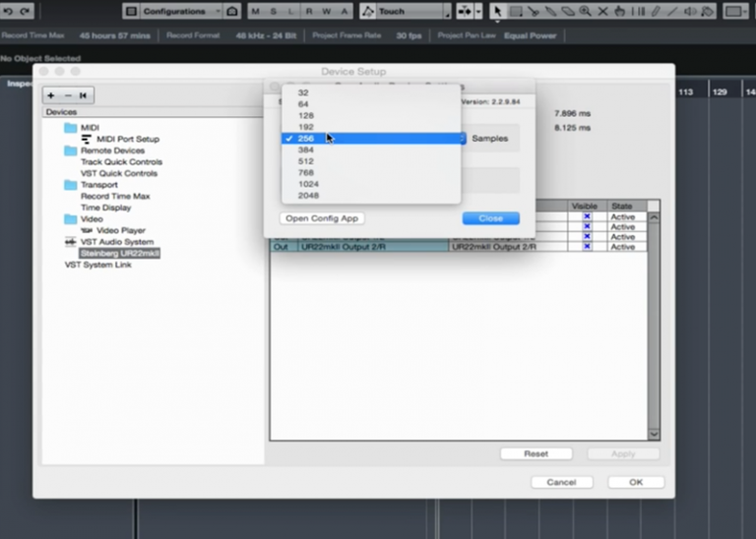Select VST Audio System in device tree

point(116,242)
